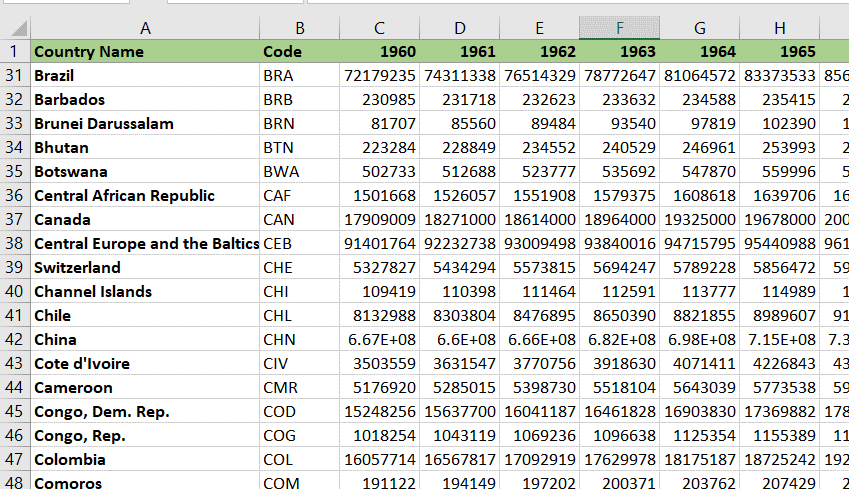This screenshot has height=489, width=849.
Task: Select column C header
Action: pyautogui.click(x=380, y=28)
